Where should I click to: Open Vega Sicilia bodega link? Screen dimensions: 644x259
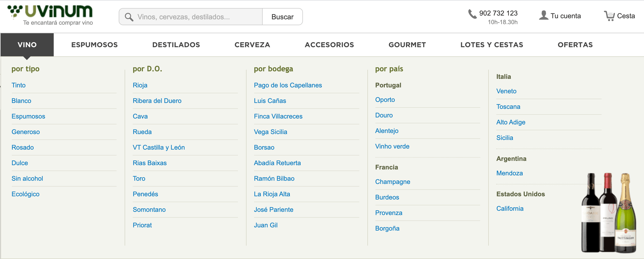point(270,132)
